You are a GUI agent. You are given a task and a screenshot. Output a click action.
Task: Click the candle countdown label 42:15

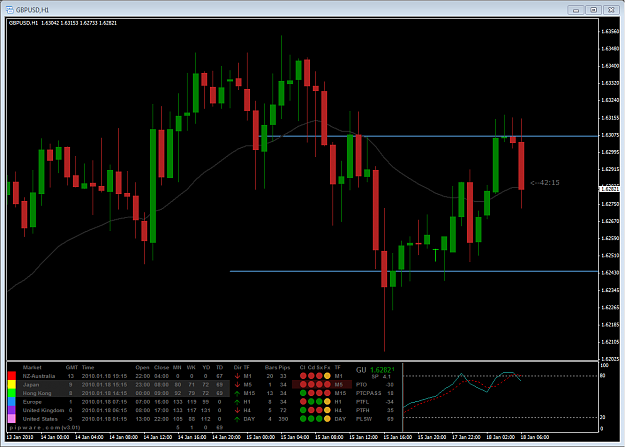544,183
